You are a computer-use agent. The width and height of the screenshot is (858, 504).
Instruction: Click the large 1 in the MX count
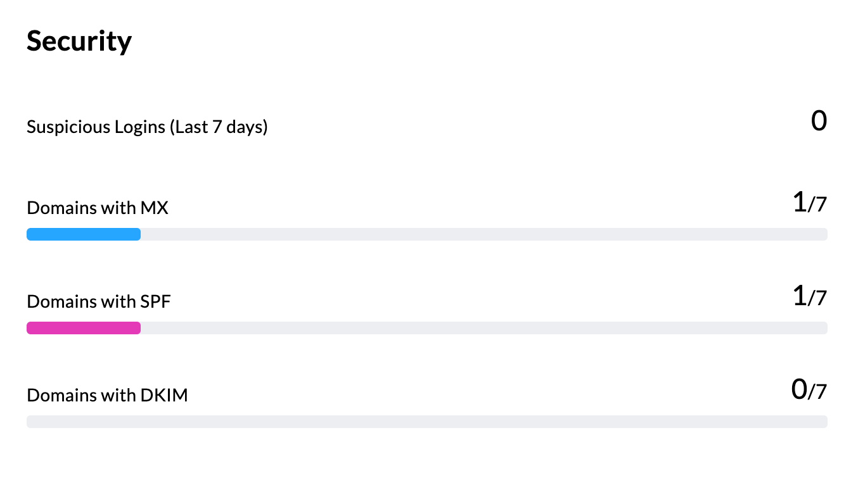coord(800,203)
